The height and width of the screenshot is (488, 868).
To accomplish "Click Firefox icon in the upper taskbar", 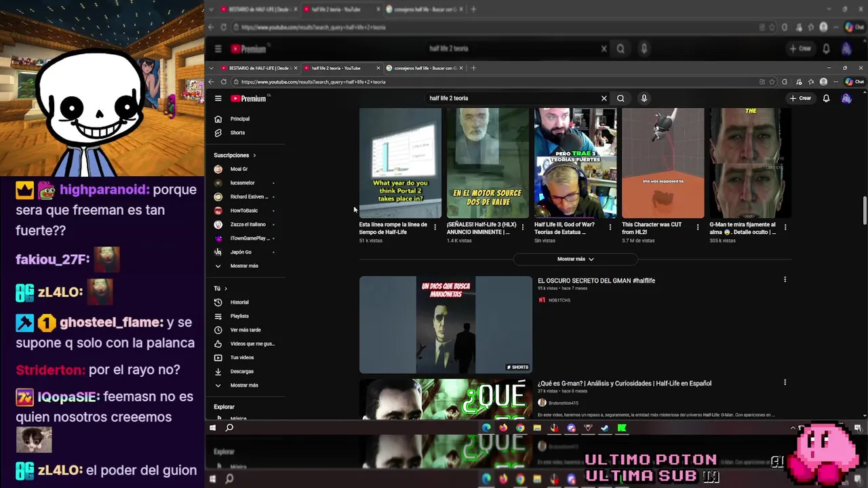I will coord(503,428).
